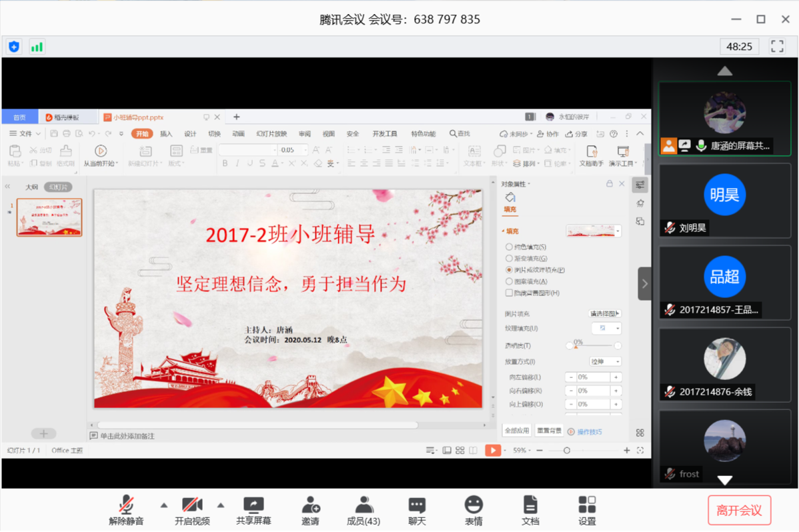
Task: Click the slide zoom slider
Action: (567, 451)
